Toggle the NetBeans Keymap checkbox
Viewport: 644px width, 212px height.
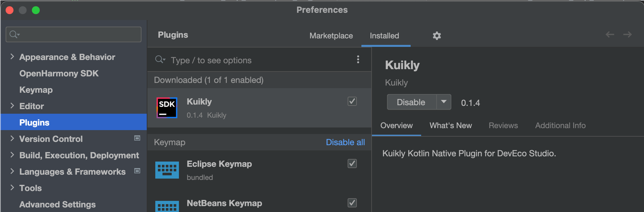352,203
